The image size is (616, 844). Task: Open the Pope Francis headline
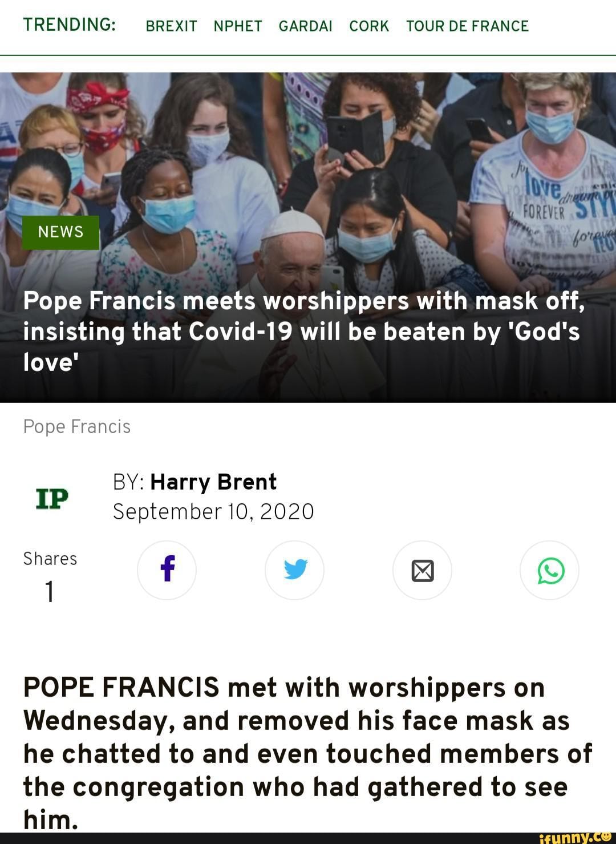click(x=303, y=331)
